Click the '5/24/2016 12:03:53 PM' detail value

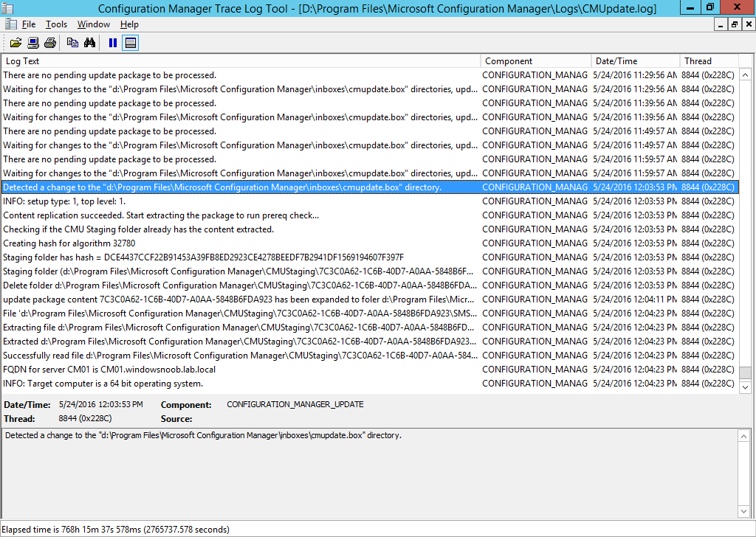tap(100, 404)
